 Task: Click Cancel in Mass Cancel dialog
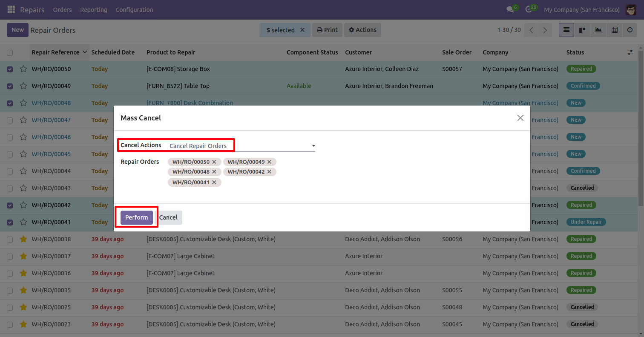[168, 217]
